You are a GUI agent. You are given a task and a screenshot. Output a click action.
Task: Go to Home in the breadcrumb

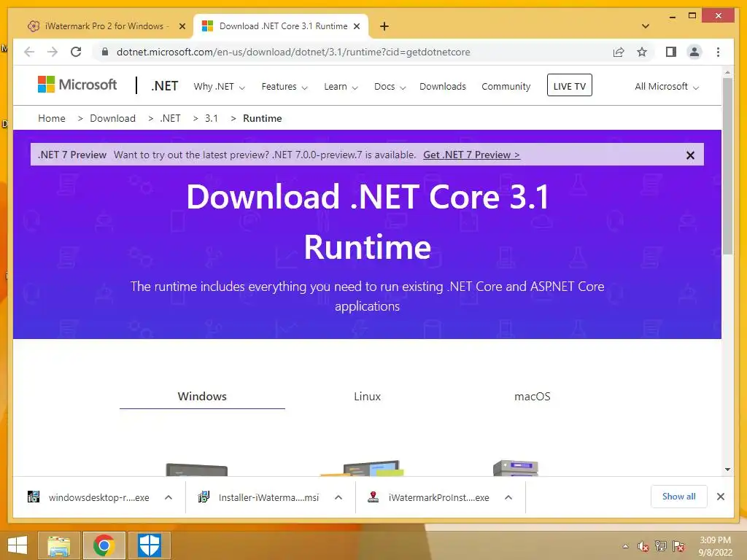pos(52,118)
